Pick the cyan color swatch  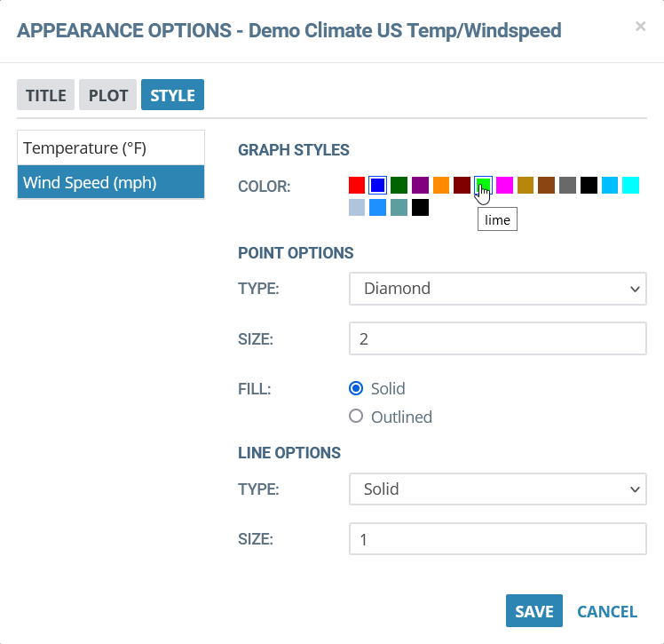coord(630,185)
